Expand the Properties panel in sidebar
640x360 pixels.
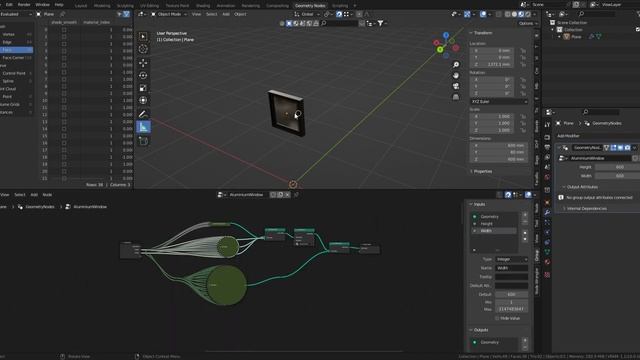tap(482, 171)
